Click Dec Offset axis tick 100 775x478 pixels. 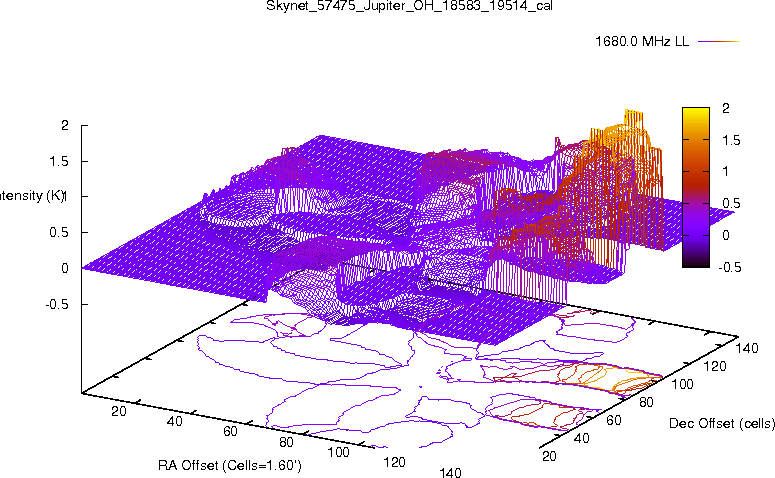(x=682, y=385)
